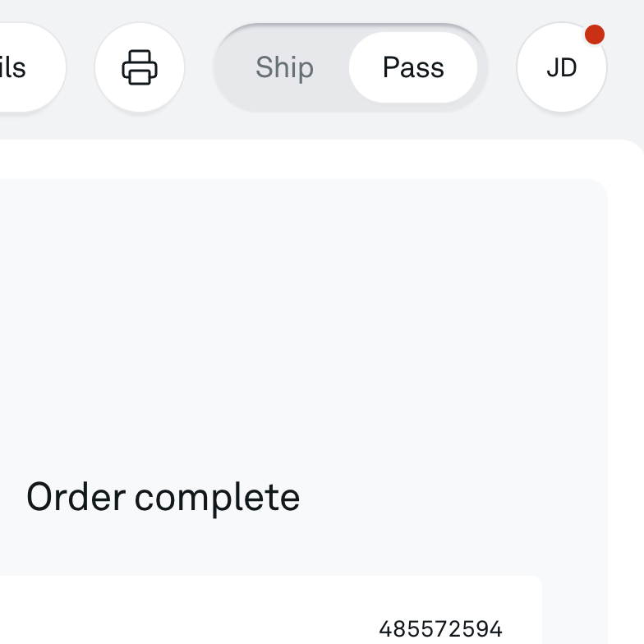Click the Order complete heading

point(163,498)
